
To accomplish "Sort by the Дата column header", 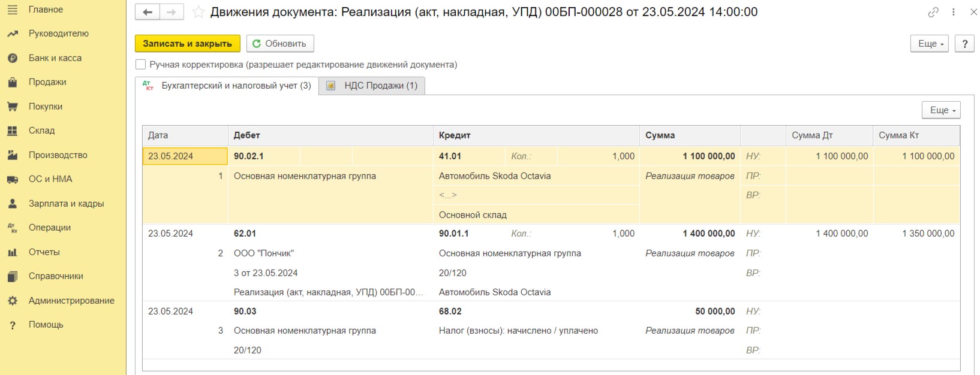I will point(185,135).
